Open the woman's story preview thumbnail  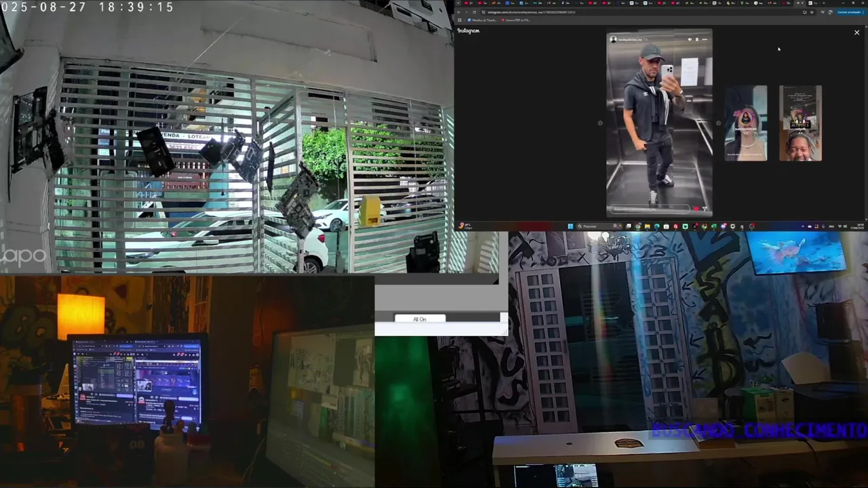tap(746, 123)
